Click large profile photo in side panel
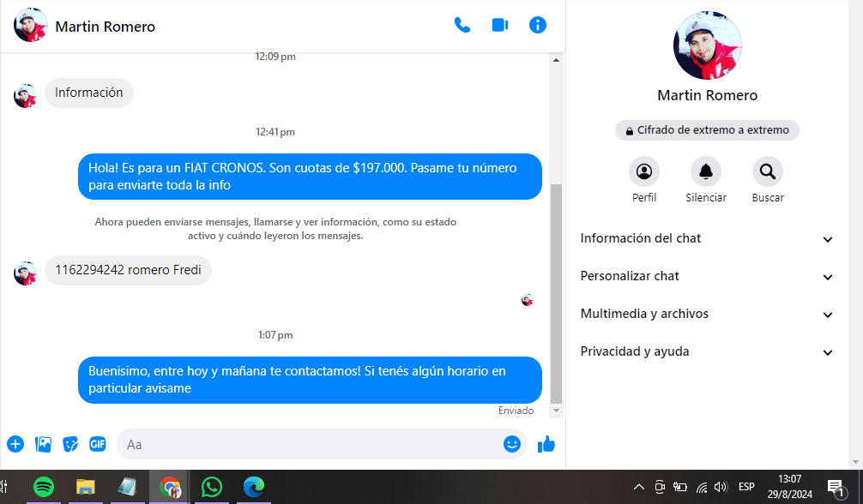Screen dimensions: 863x504 pyautogui.click(x=707, y=45)
